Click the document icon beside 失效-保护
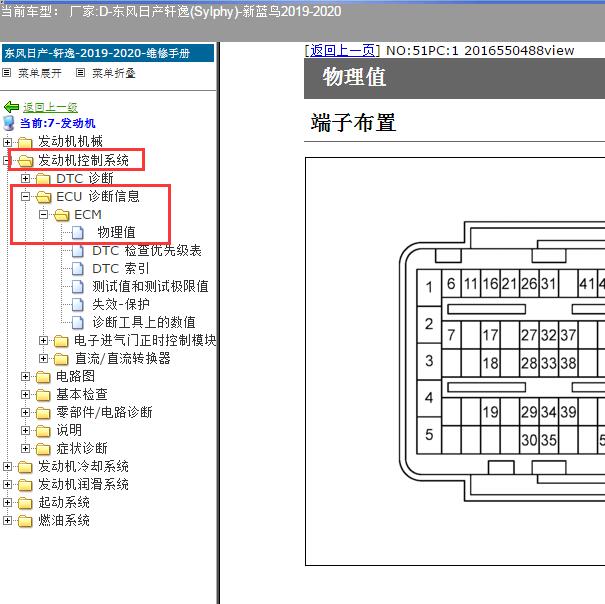 (78, 305)
